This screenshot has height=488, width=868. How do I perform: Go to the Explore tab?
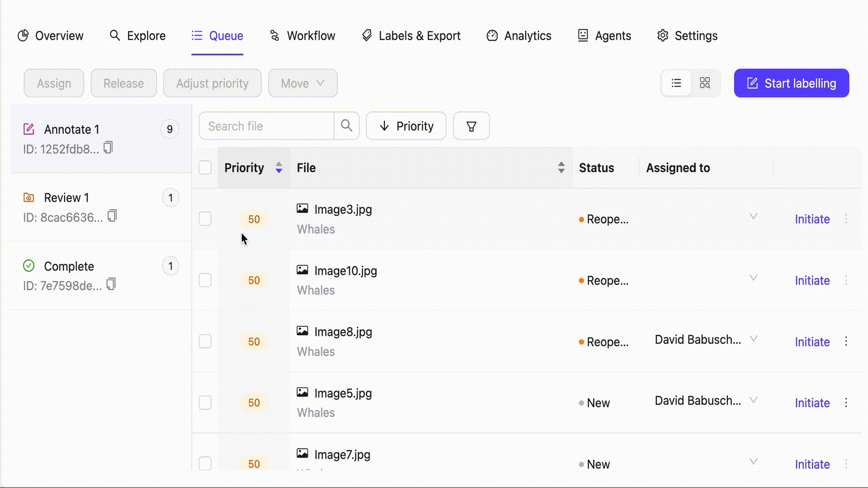coord(137,36)
